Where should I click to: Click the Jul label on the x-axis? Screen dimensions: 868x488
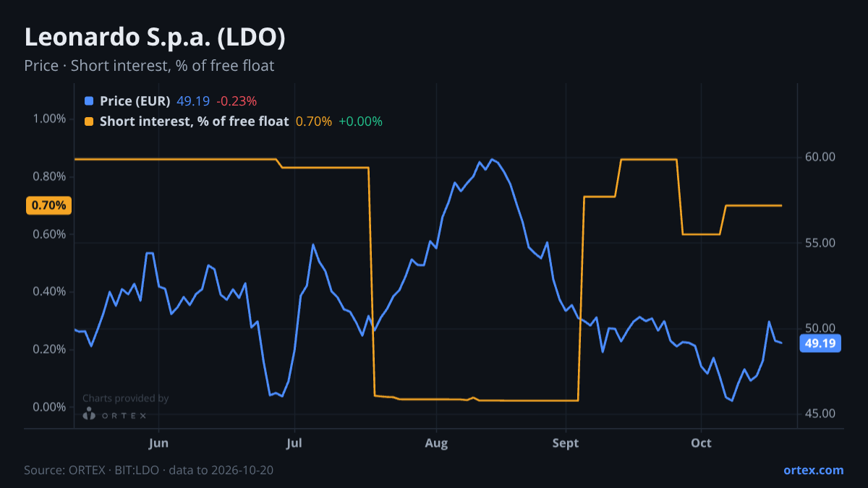[x=294, y=442]
